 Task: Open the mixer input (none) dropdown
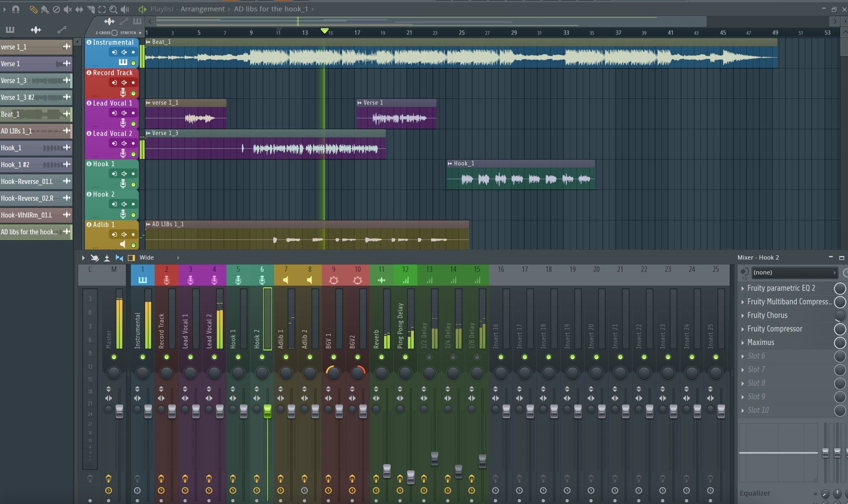coord(794,273)
